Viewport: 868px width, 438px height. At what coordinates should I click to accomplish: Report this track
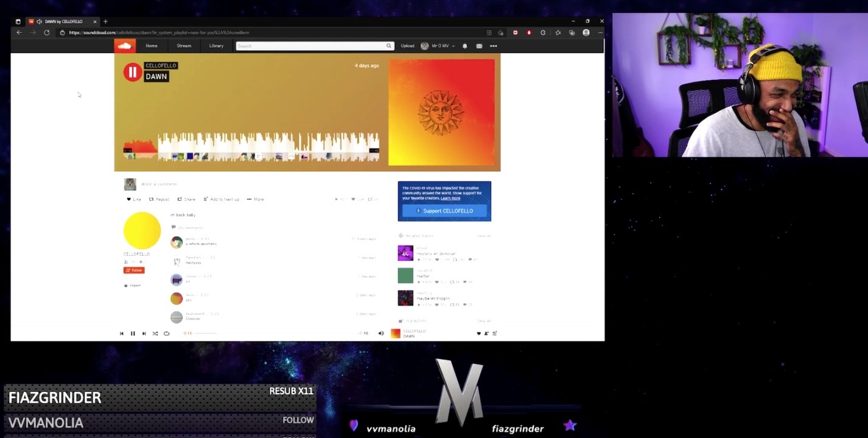133,285
